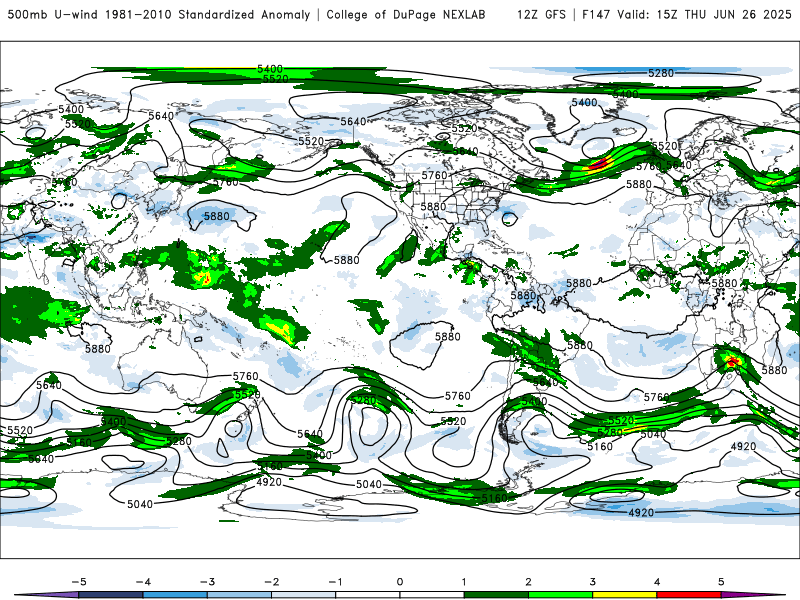Viewport: 800px width, 600px height.
Task: Click the '-5' colorbar label
Action: point(79,582)
